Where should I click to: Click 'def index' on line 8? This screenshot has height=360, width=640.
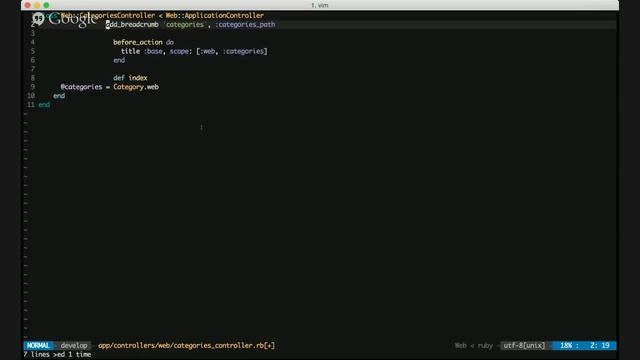[130, 78]
